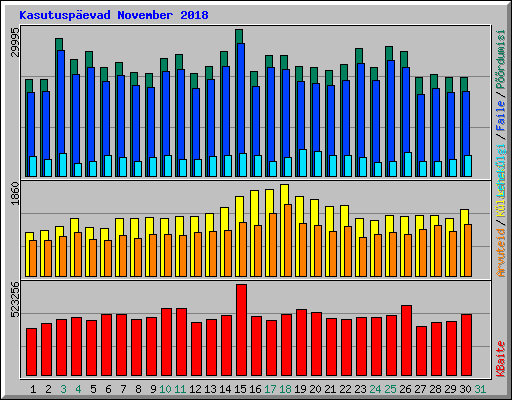Click day label 7 on x-axis
Image resolution: width=512 pixels, height=400 pixels.
(123, 389)
